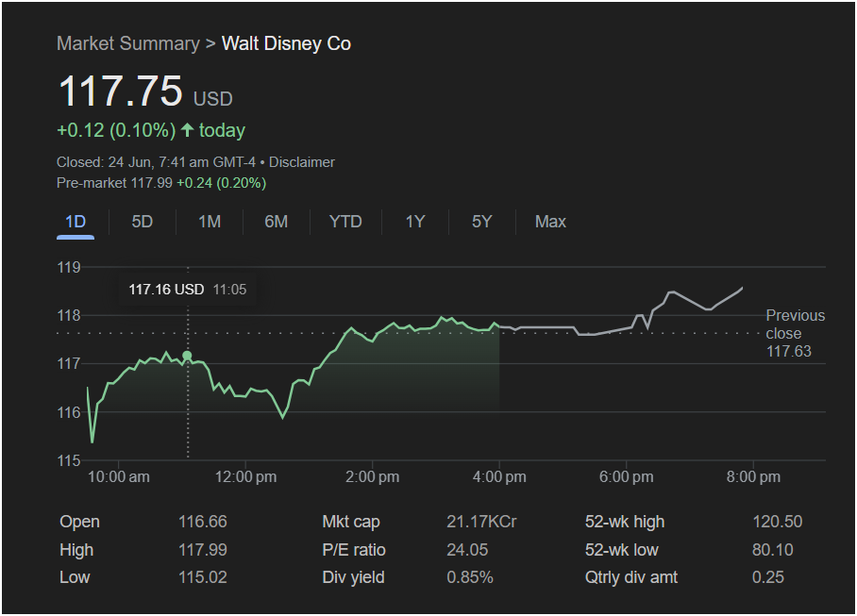
Task: Click the Closed: 24 Jun timestamp
Action: [157, 162]
